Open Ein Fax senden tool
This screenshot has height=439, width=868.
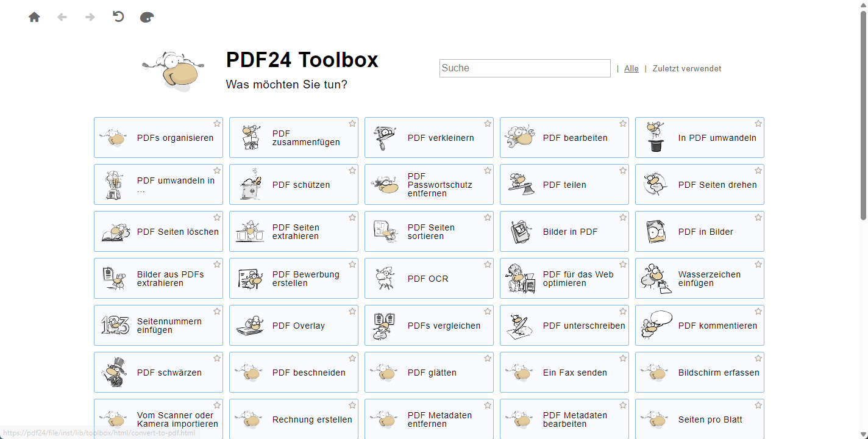[564, 373]
